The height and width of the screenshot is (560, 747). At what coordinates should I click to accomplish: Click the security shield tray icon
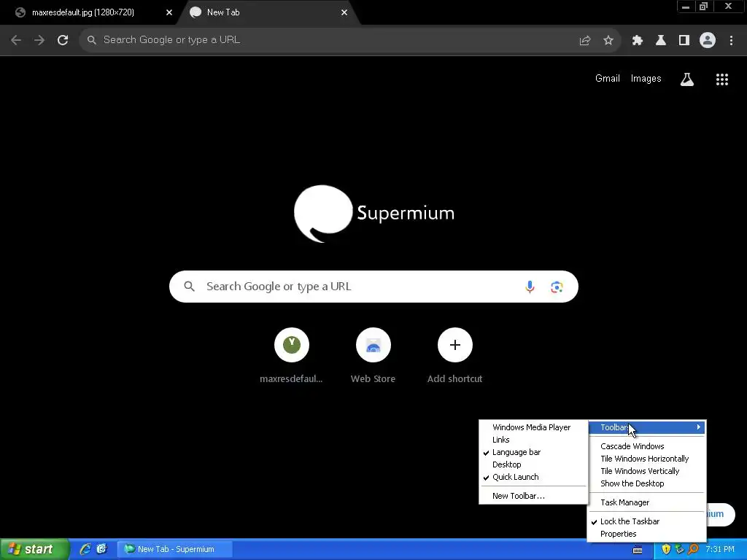pos(666,549)
